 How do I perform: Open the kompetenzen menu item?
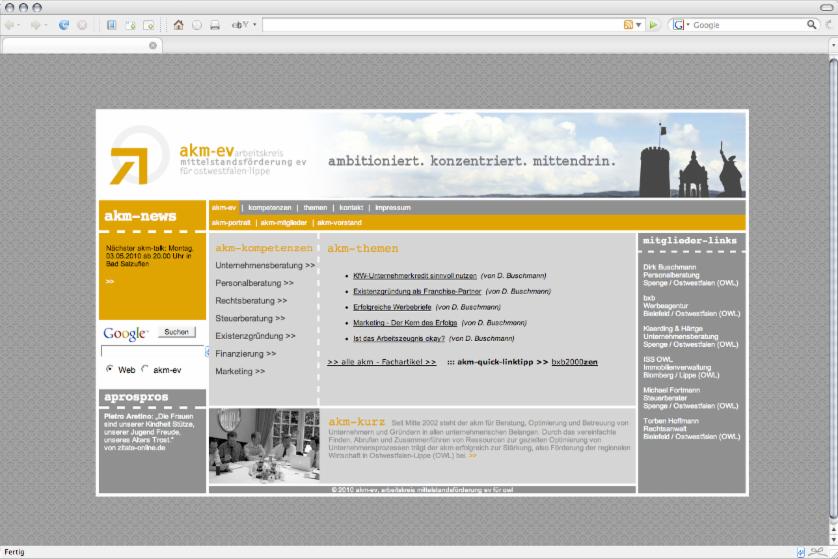click(270, 207)
